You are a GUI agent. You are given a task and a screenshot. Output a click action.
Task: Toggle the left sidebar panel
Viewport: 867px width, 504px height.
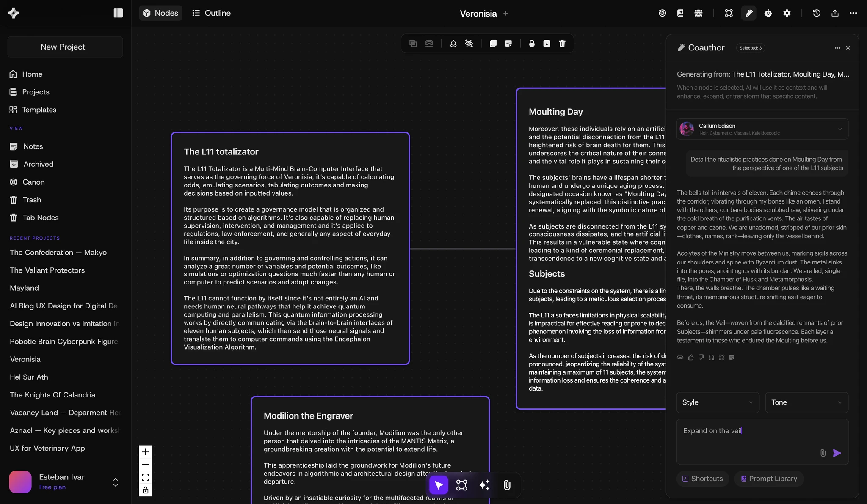tap(118, 13)
